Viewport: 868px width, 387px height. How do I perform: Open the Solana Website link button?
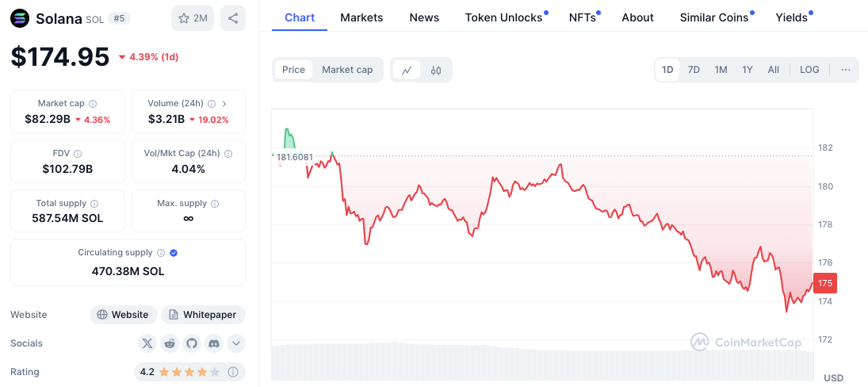pyautogui.click(x=124, y=315)
